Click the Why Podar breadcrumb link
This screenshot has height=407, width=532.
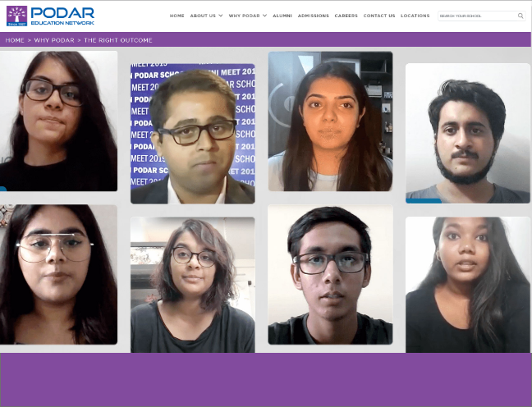pyautogui.click(x=54, y=40)
